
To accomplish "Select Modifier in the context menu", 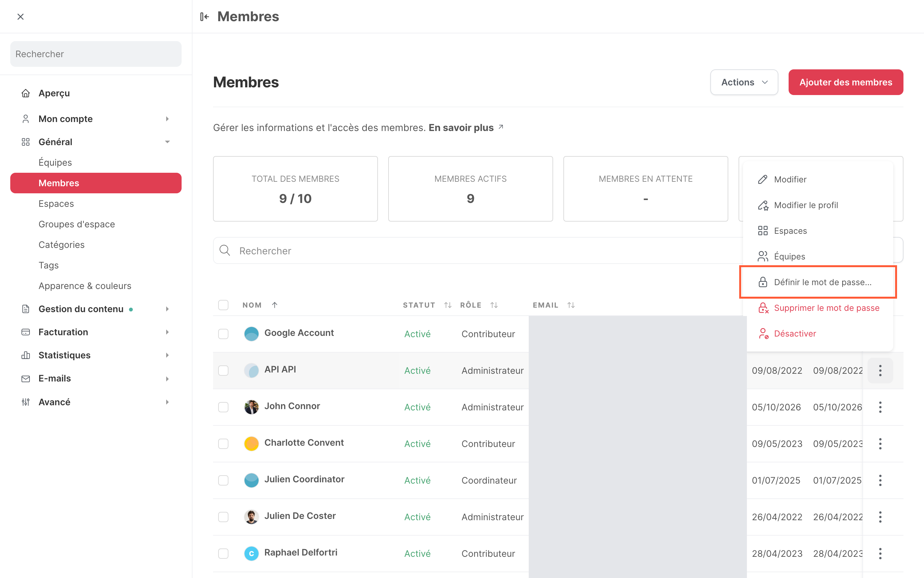I will tap(818, 179).
